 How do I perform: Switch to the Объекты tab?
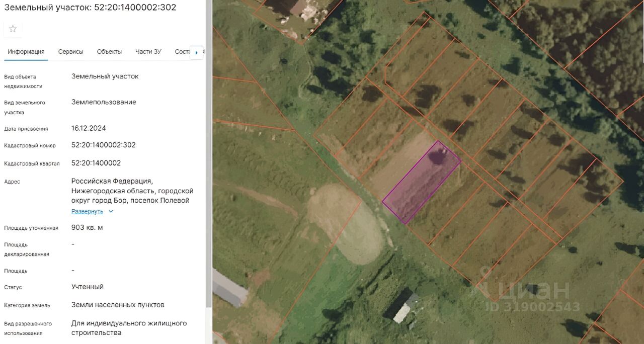pyautogui.click(x=109, y=52)
